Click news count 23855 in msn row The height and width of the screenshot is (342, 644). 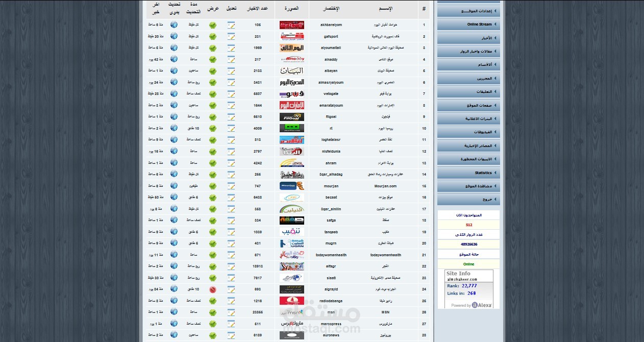click(x=258, y=312)
